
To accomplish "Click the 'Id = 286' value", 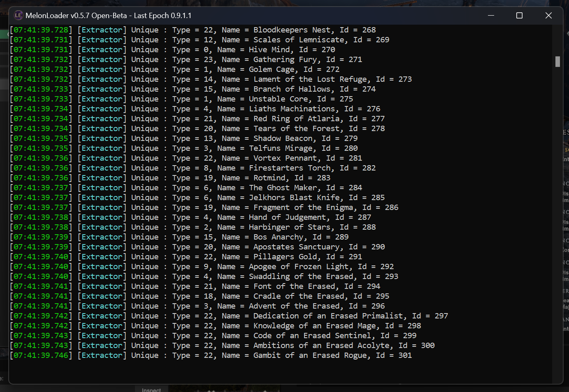I will coord(380,208).
